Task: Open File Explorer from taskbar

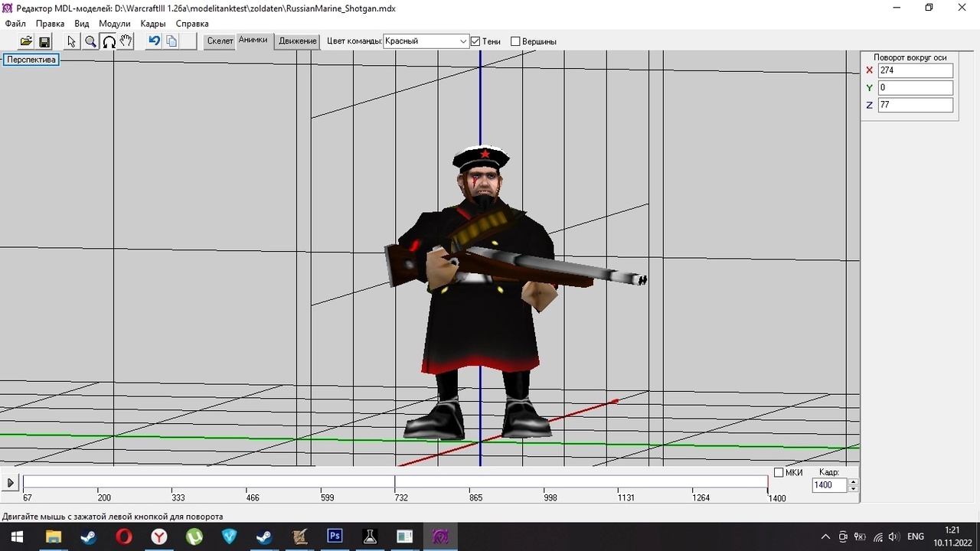Action: [53, 536]
